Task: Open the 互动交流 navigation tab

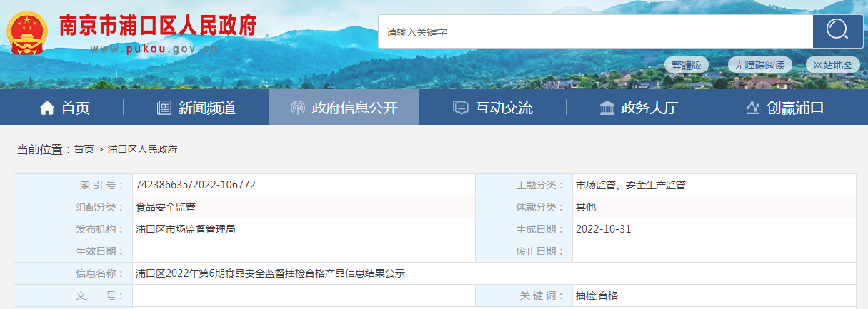Action: click(493, 108)
